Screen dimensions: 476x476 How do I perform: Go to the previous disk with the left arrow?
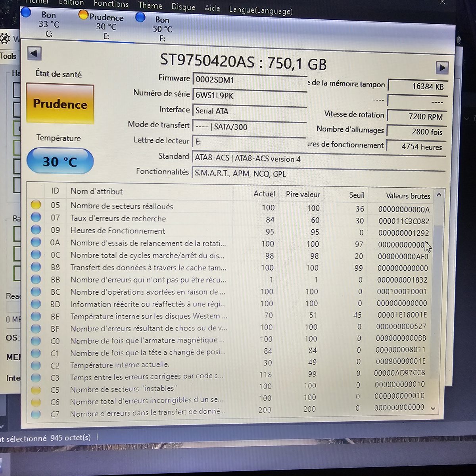click(34, 53)
